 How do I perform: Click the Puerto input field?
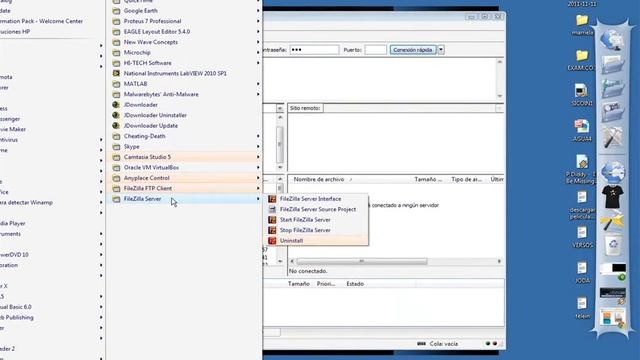376,50
